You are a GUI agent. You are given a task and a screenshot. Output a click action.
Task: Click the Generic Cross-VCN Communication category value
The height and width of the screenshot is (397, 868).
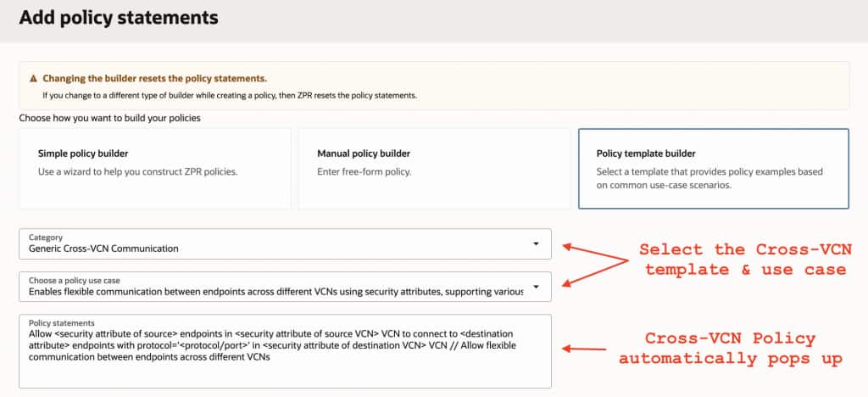click(103, 249)
